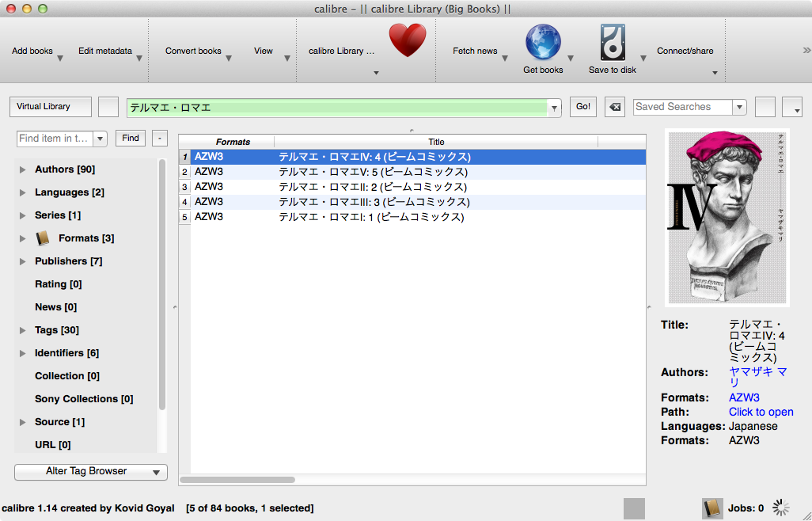Select the News [0] tree item

55,306
